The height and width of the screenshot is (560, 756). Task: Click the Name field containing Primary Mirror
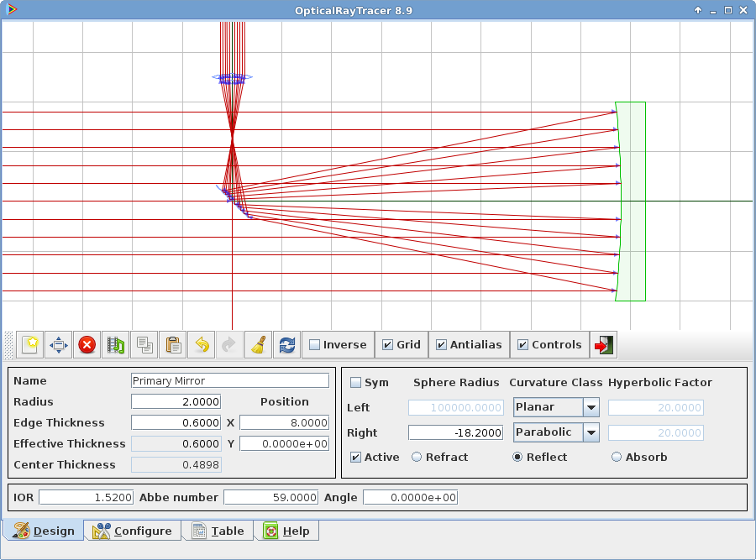click(x=229, y=381)
